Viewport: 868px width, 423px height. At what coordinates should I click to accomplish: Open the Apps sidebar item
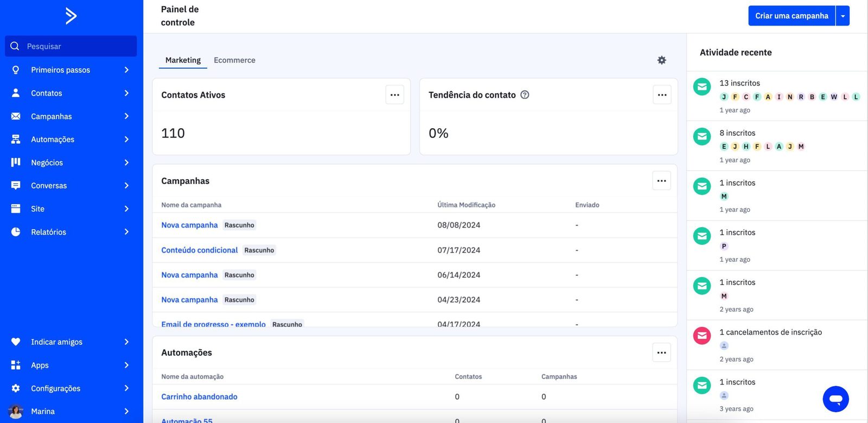point(40,365)
